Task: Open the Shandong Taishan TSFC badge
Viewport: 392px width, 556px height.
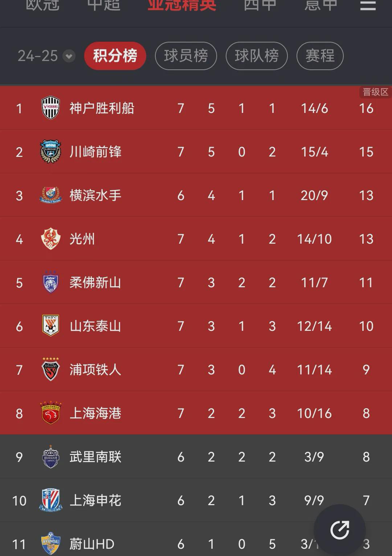Action: pyautogui.click(x=50, y=326)
